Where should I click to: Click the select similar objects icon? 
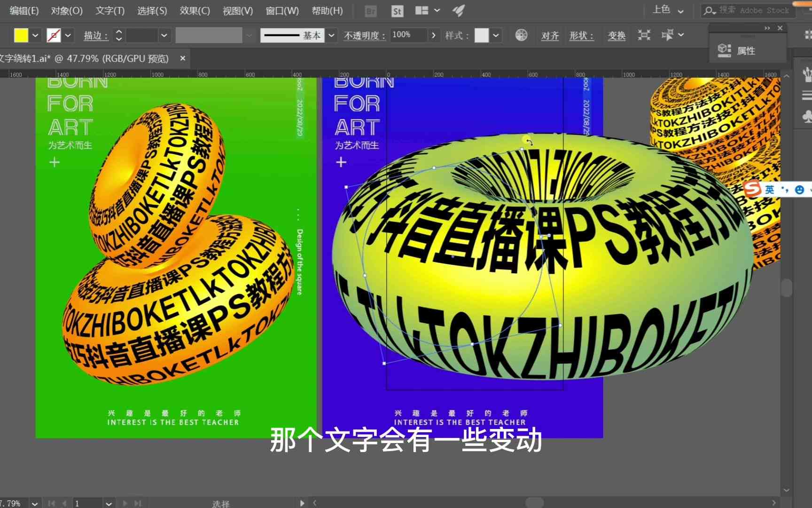(x=667, y=35)
